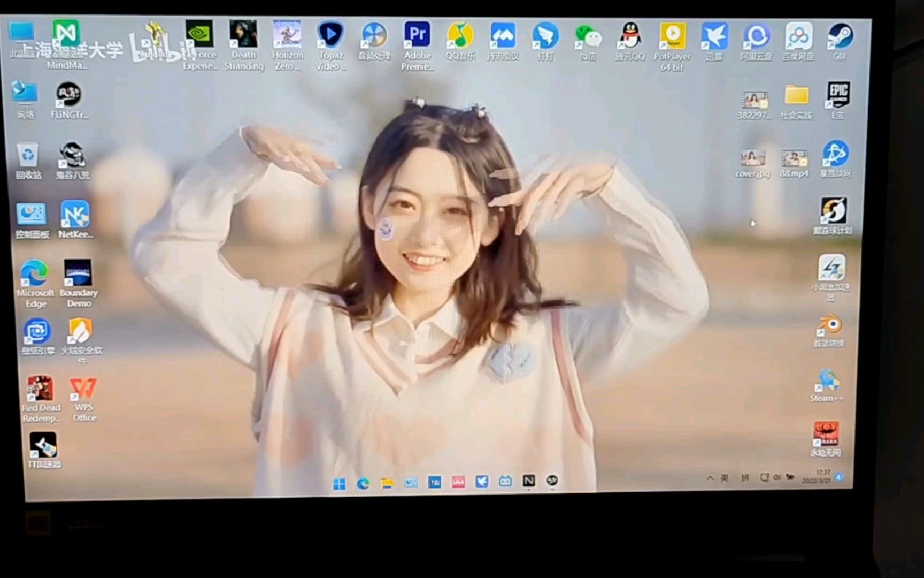Open the 阿里云盘 desktop shortcut
This screenshot has height=578, width=924.
coord(756,42)
